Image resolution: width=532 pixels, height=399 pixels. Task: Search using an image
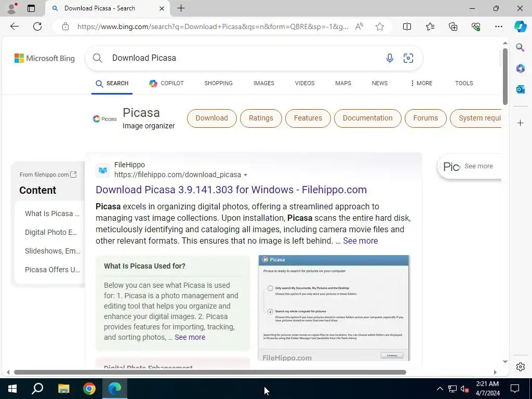point(408,58)
